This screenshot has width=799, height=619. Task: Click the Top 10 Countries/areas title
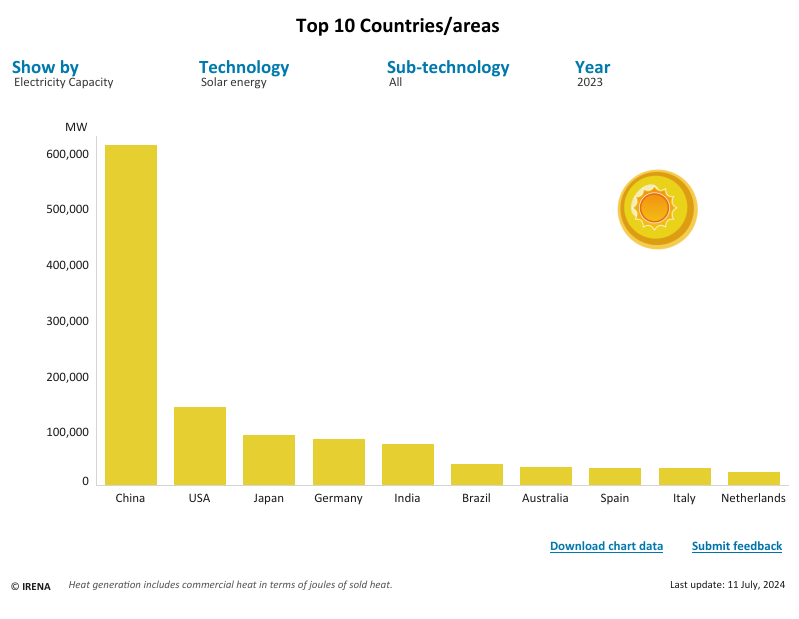pos(398,26)
